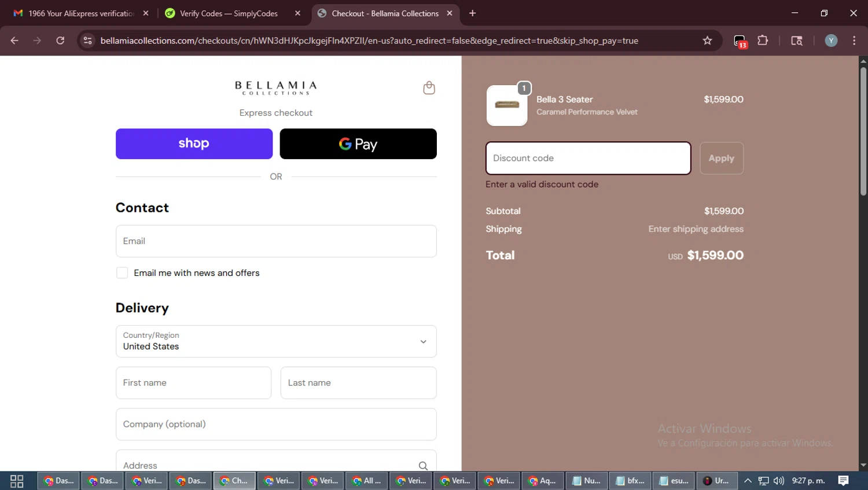Go back to previous page
868x490 pixels.
tap(14, 40)
